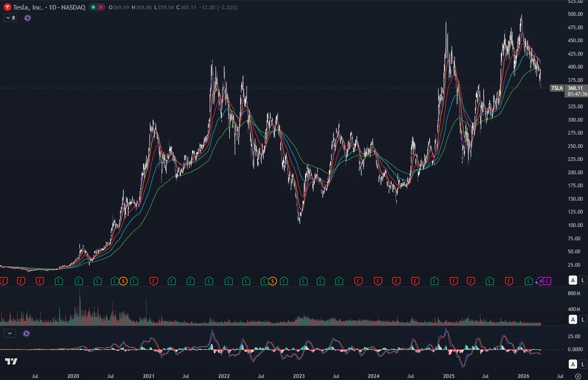Toggle auto scale A in the price pane

coord(572,281)
